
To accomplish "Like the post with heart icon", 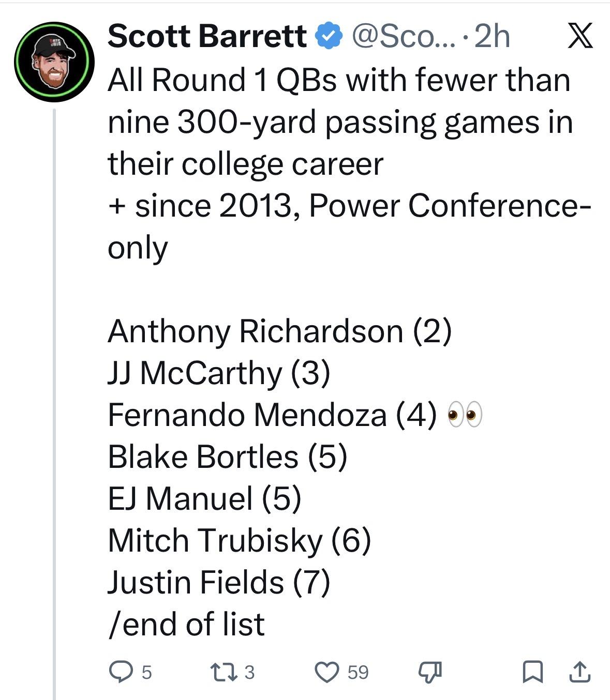I will 326,672.
